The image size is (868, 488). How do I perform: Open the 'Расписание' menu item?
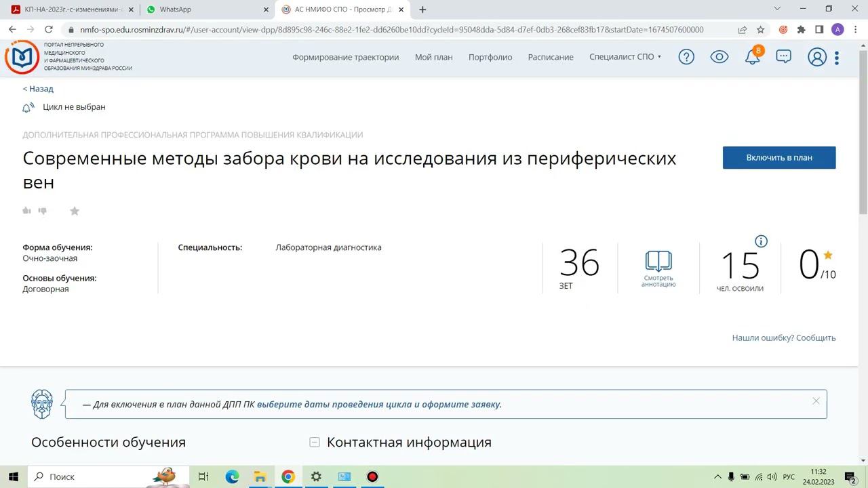coord(551,57)
